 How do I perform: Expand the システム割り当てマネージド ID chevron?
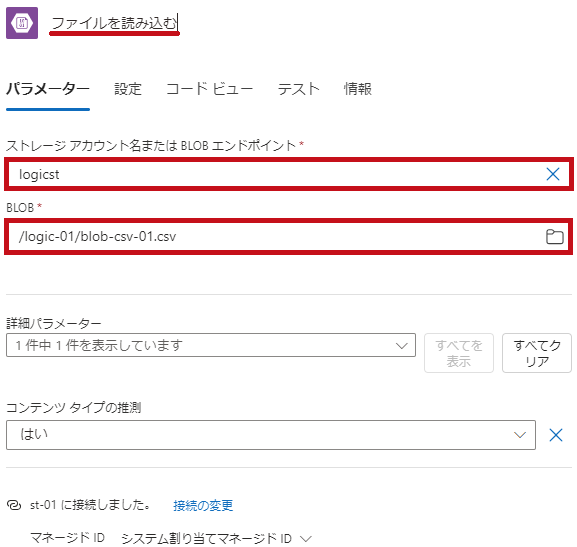(x=306, y=539)
